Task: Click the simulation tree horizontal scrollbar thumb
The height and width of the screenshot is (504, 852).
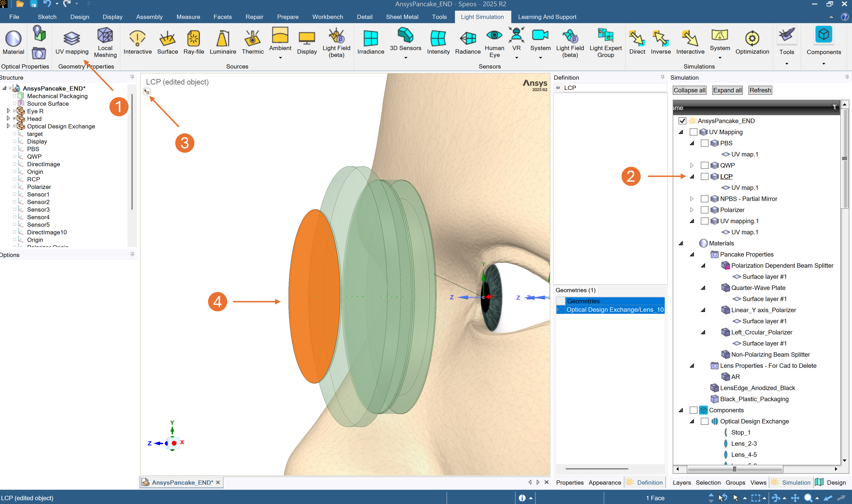Action: [735, 469]
